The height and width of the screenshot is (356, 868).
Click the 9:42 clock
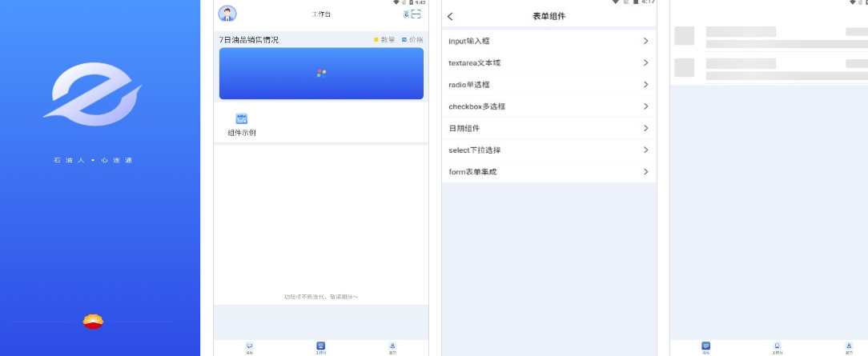pos(420,2)
